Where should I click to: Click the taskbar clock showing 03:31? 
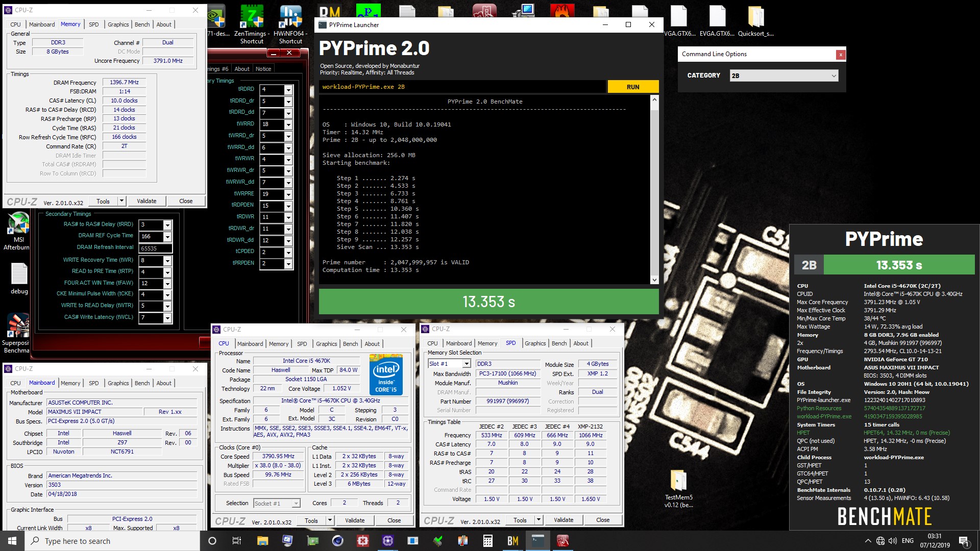click(x=935, y=541)
